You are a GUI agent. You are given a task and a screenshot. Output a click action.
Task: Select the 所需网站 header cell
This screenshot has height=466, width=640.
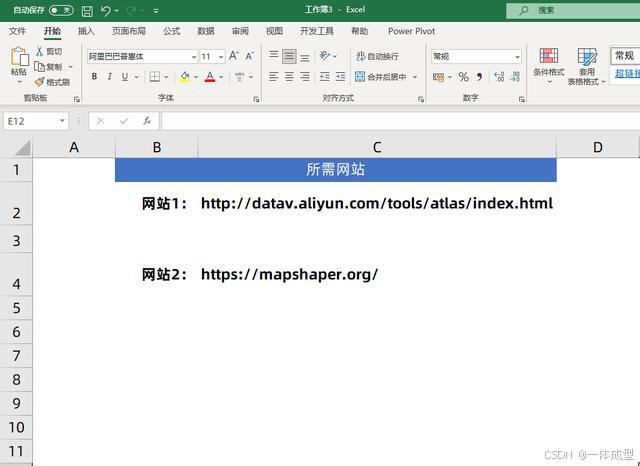[336, 170]
